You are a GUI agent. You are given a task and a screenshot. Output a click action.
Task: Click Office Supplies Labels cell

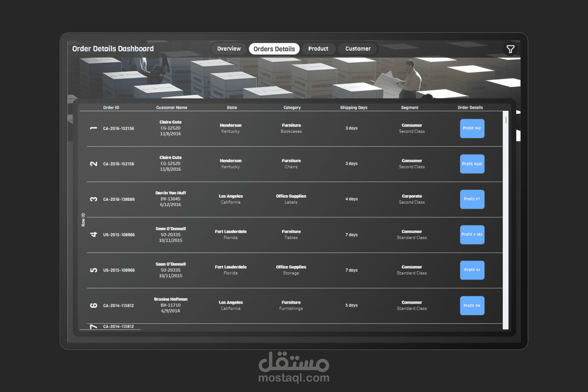coord(291,199)
